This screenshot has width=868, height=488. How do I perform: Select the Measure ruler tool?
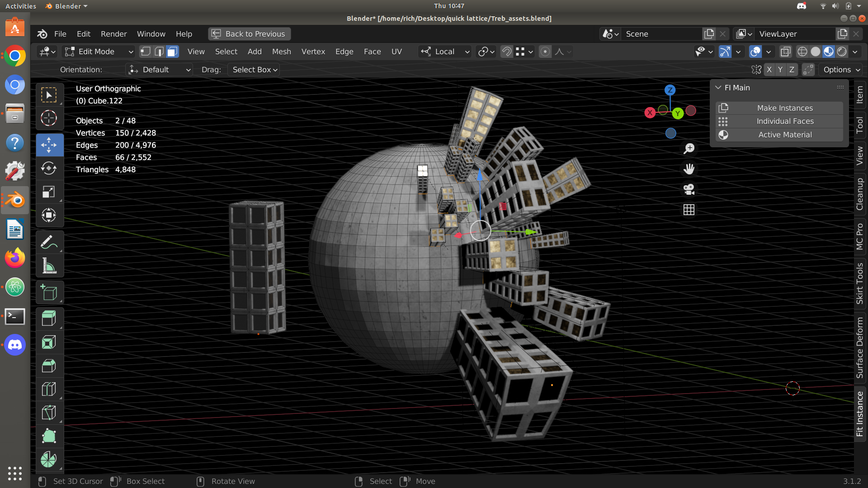pos(49,266)
